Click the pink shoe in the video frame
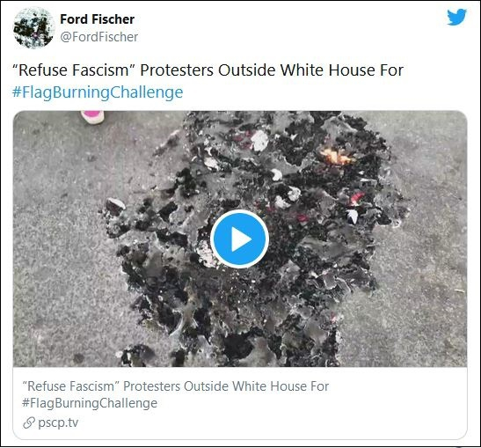This screenshot has width=481, height=448. pos(92,117)
